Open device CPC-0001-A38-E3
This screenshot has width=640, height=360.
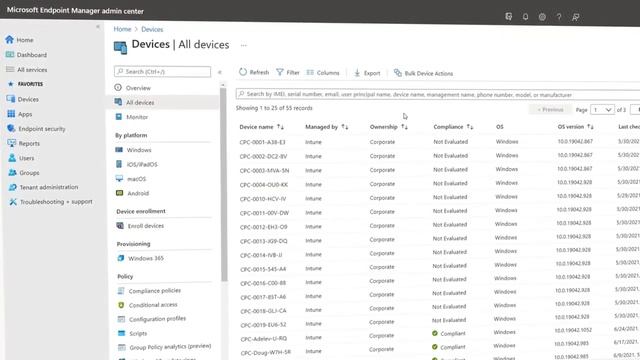[x=262, y=142]
